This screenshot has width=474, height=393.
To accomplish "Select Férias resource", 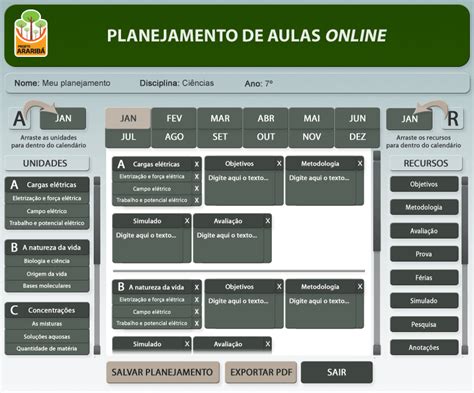I will pos(424,277).
